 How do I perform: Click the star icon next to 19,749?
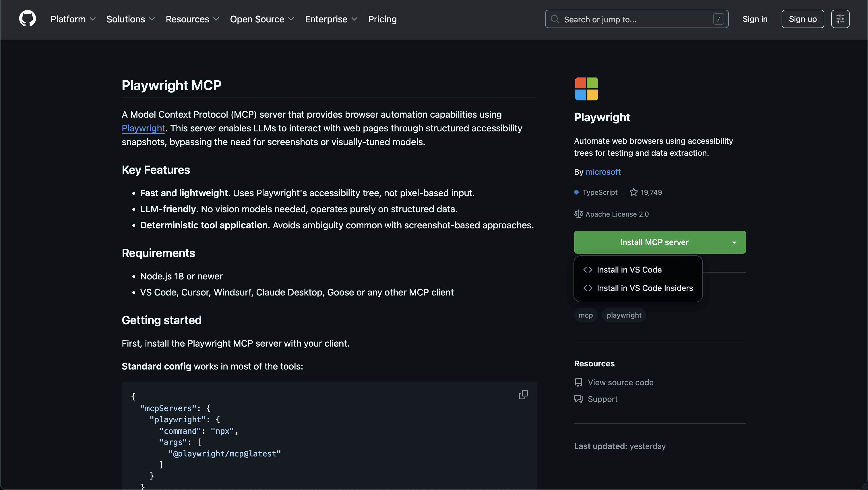(633, 192)
